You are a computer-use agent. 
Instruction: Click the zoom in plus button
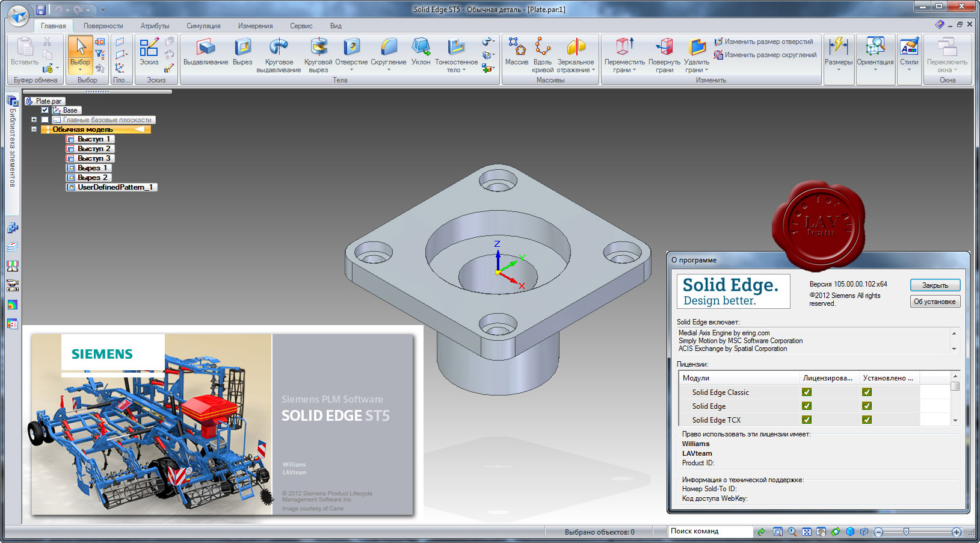[957, 532]
